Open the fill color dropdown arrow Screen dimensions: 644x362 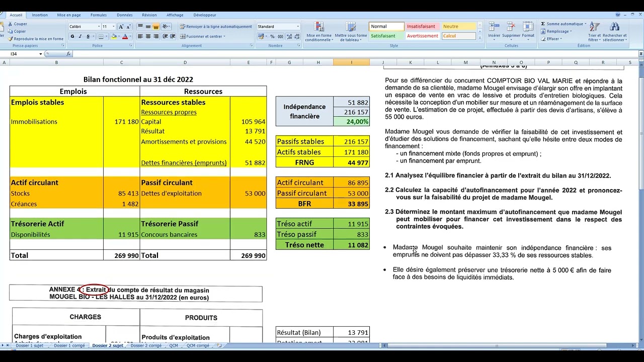(x=119, y=37)
